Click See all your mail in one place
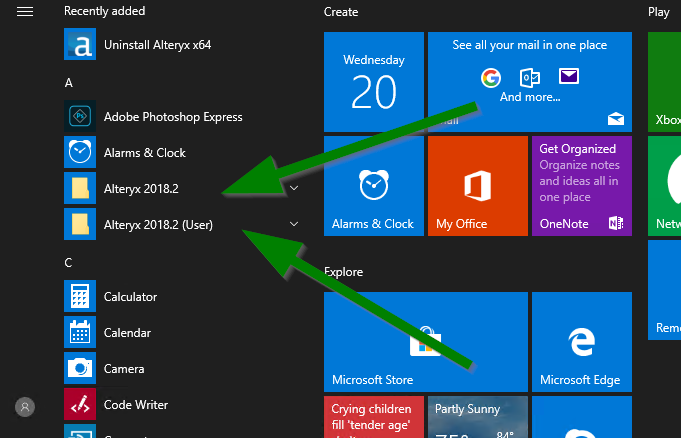Viewport: 681px width, 438px height. point(529,45)
